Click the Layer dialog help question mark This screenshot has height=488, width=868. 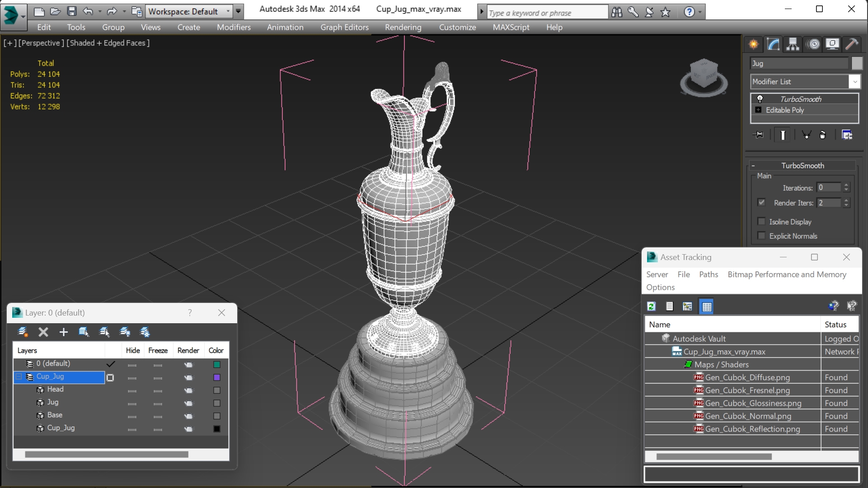click(190, 312)
